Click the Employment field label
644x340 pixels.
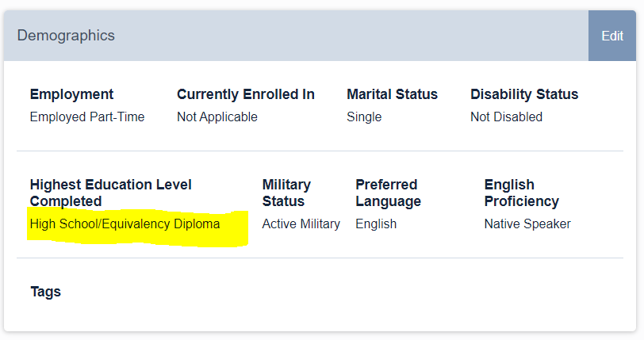point(71,94)
